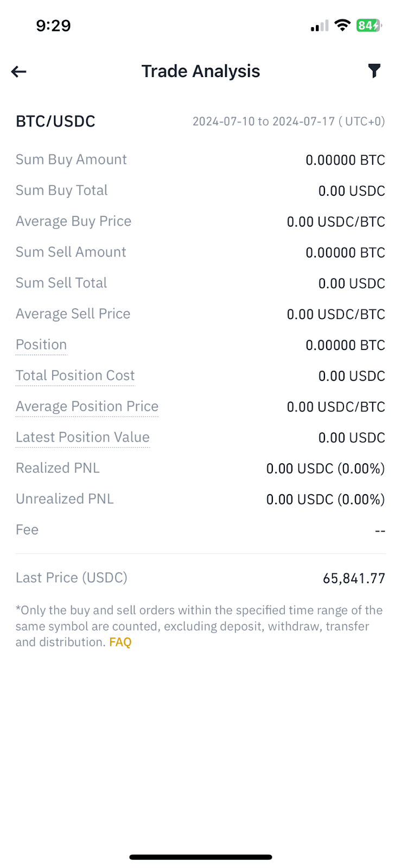Tap the underlined Position label

click(41, 345)
